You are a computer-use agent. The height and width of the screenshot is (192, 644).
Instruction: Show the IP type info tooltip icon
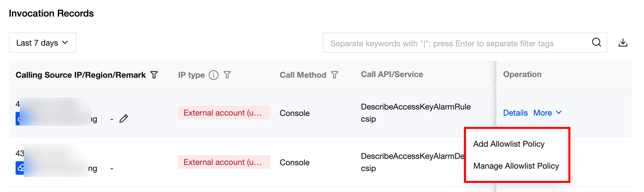click(214, 75)
